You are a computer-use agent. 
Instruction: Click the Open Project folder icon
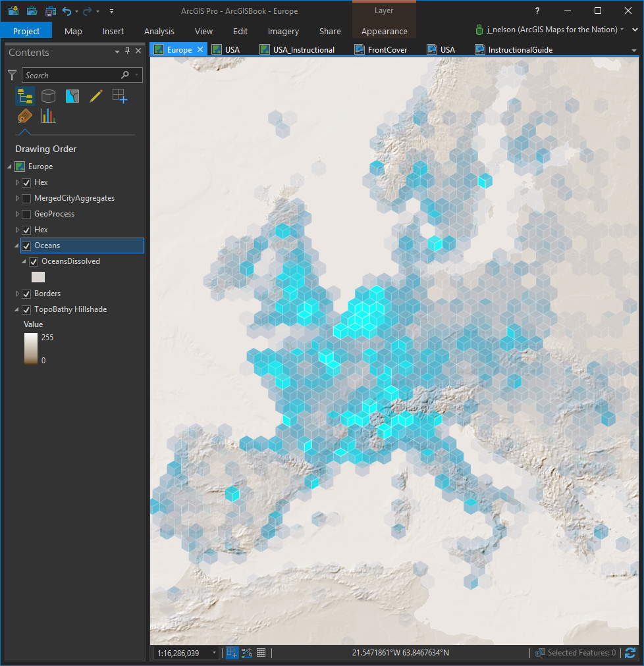point(32,11)
